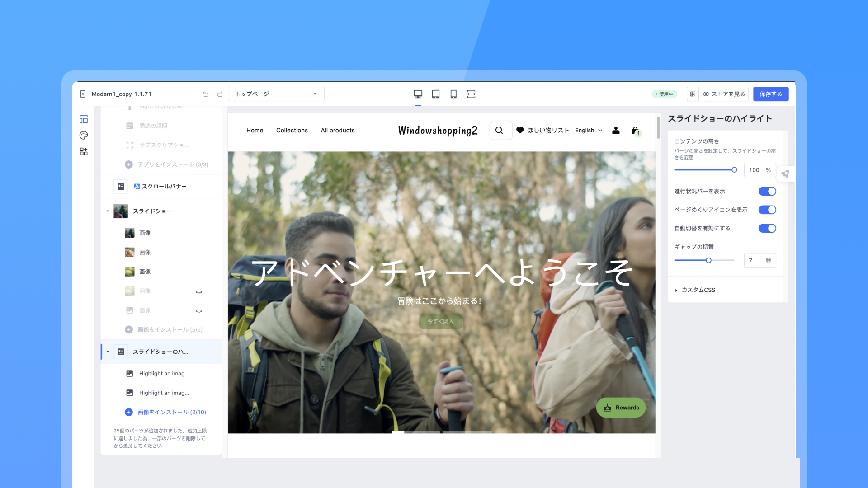Viewport: 868px width, 488px height.
Task: Collapse the スライドショー tree section
Action: [x=108, y=211]
